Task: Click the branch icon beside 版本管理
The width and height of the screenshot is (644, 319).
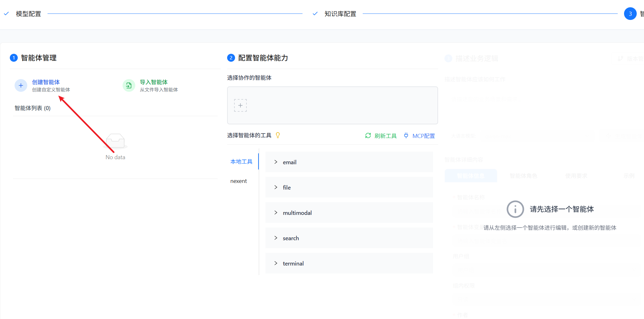Action: coord(620,58)
